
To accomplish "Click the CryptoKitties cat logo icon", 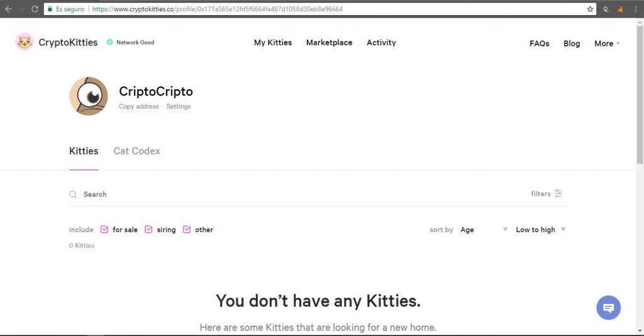I will (x=25, y=42).
